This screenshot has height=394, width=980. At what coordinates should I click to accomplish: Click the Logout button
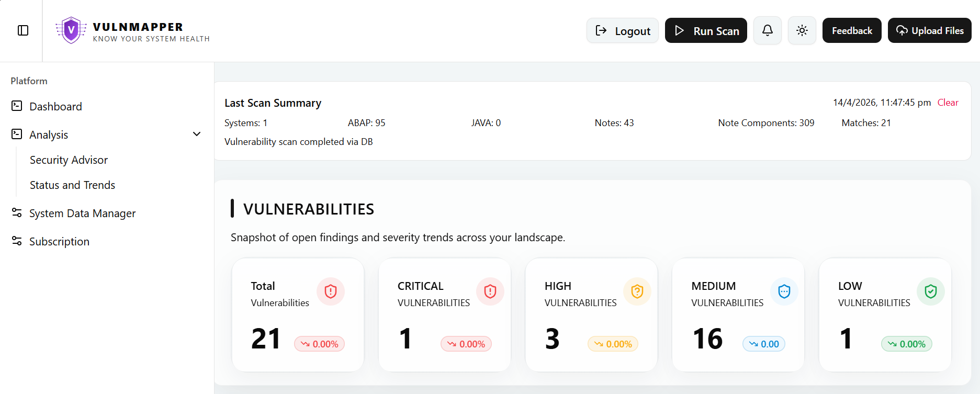(x=622, y=30)
